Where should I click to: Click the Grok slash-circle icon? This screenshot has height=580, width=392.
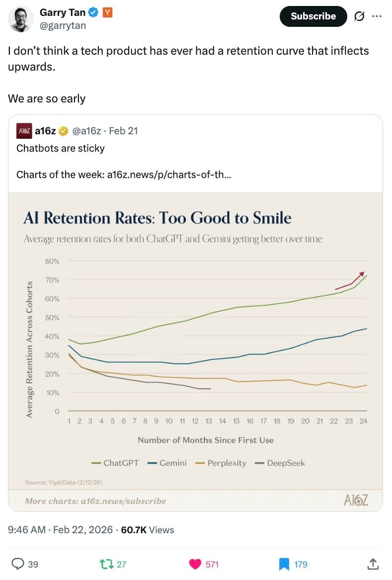tap(358, 16)
